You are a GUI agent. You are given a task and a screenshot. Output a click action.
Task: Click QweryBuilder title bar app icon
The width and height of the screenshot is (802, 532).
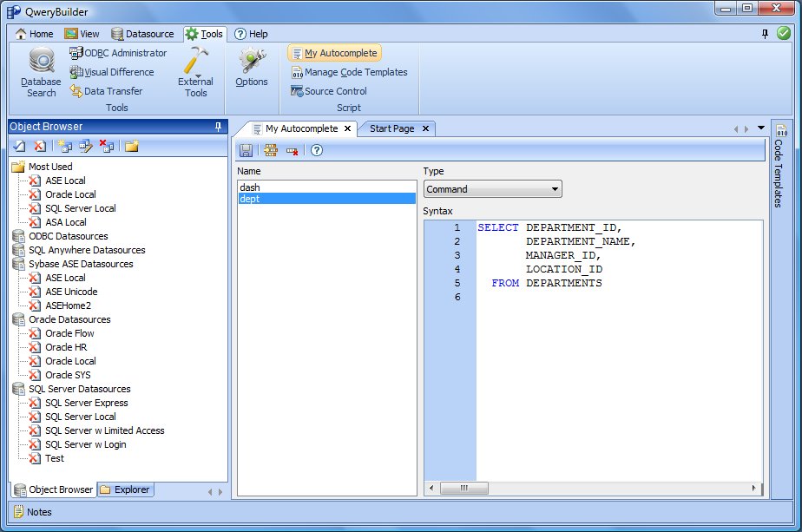14,12
